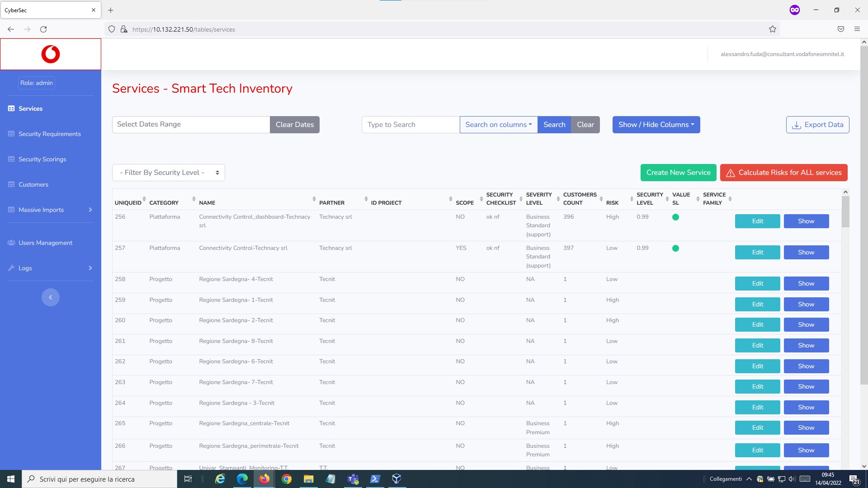Expand the Logs submenu chevron
This screenshot has height=488, width=868.
click(x=90, y=268)
